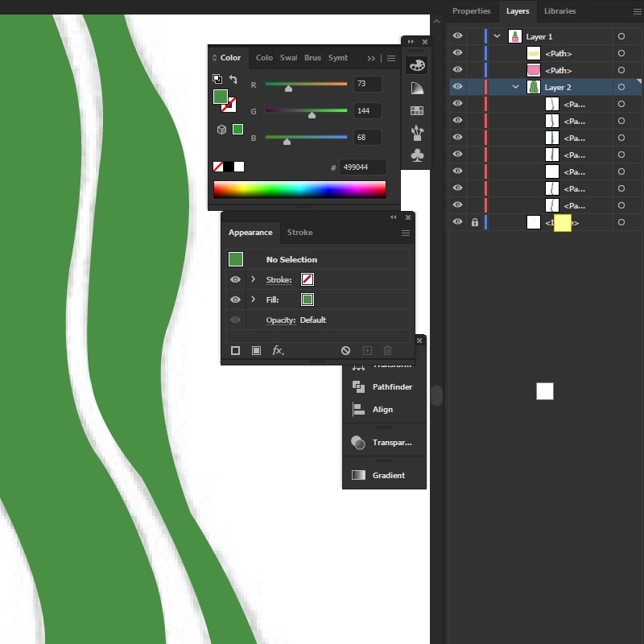Click the Opacity label link in Appearance
The height and width of the screenshot is (644, 644).
(x=280, y=320)
